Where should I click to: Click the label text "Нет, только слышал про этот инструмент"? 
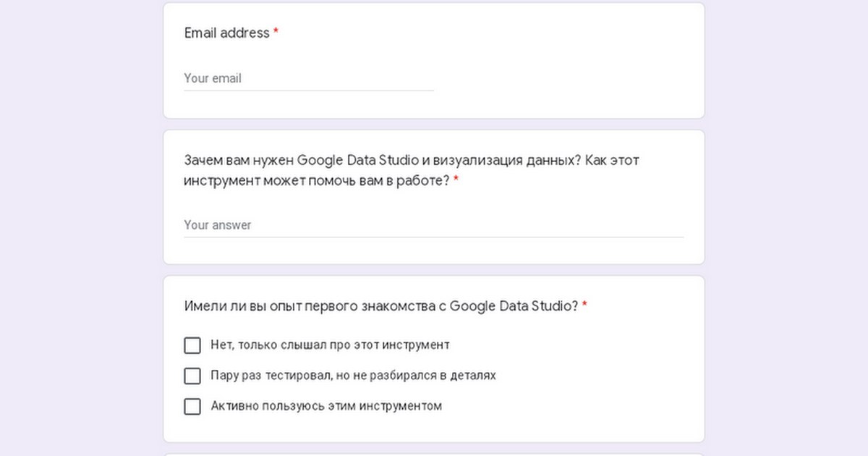coord(330,345)
